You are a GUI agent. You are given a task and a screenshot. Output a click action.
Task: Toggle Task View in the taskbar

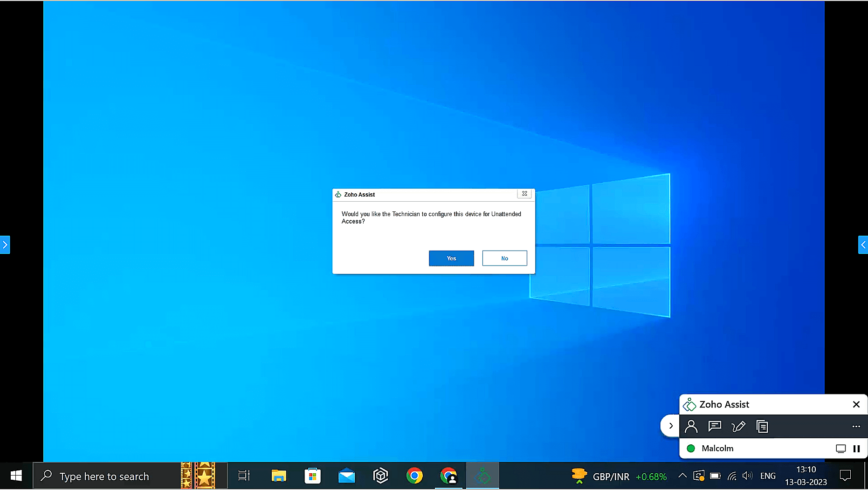click(244, 476)
